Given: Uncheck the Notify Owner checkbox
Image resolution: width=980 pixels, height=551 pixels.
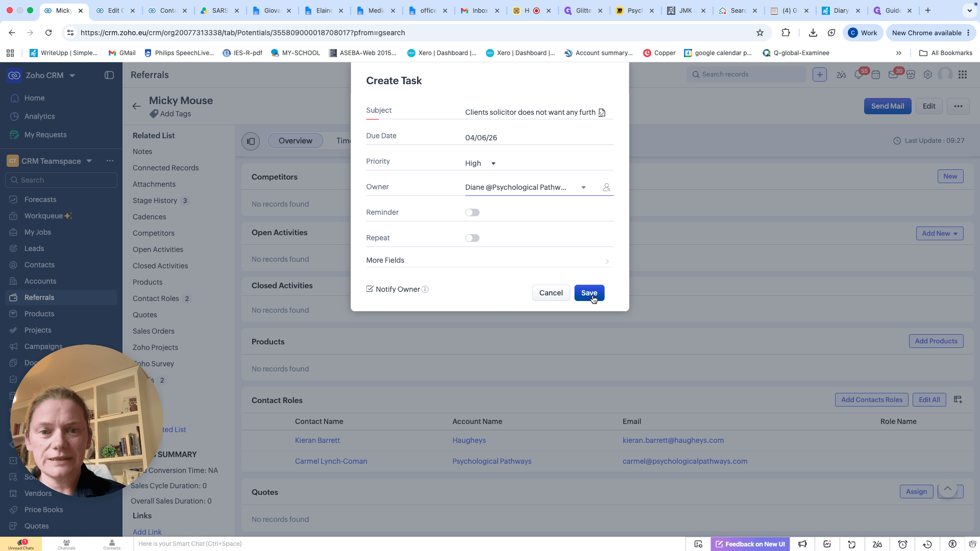Looking at the screenshot, I should click(x=370, y=289).
